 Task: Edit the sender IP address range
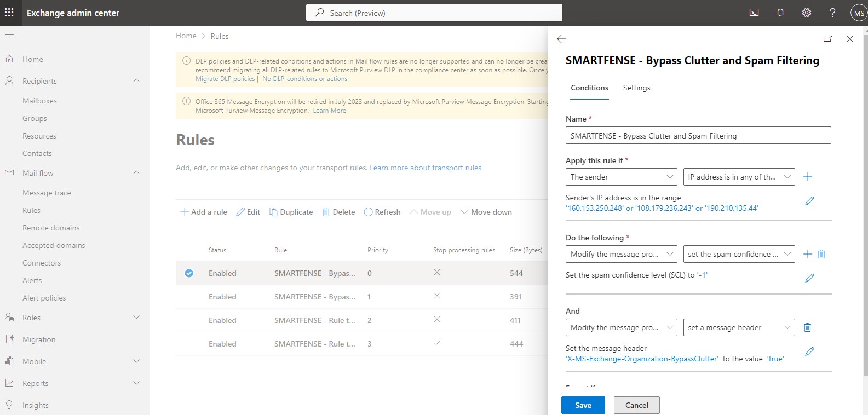pos(809,201)
